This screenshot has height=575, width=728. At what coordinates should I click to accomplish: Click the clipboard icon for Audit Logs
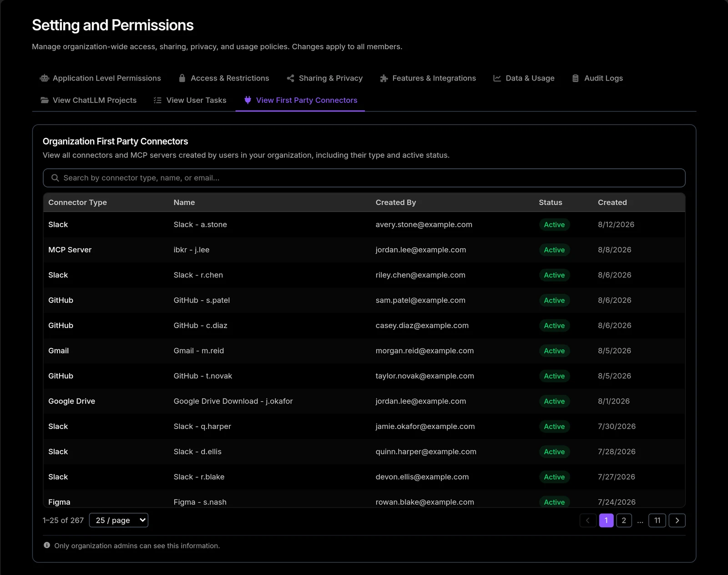pyautogui.click(x=576, y=78)
